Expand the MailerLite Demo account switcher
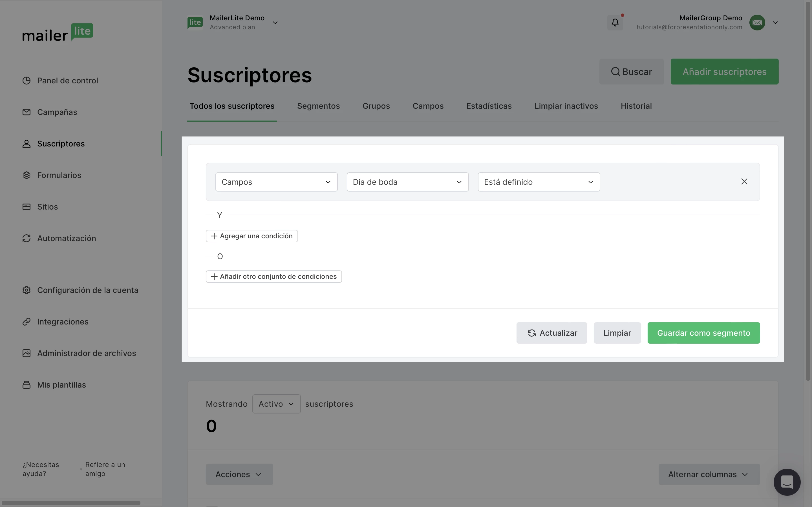812x507 pixels. 275,23
